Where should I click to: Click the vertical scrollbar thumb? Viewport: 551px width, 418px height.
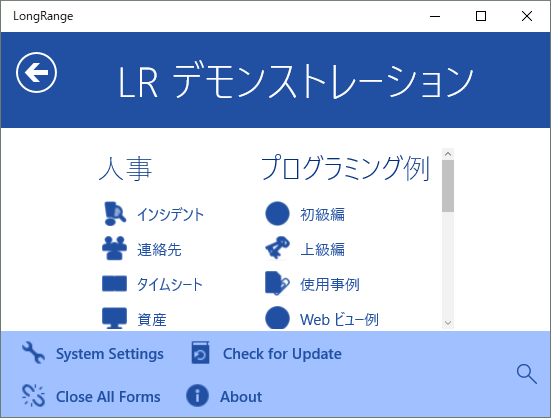(x=448, y=186)
